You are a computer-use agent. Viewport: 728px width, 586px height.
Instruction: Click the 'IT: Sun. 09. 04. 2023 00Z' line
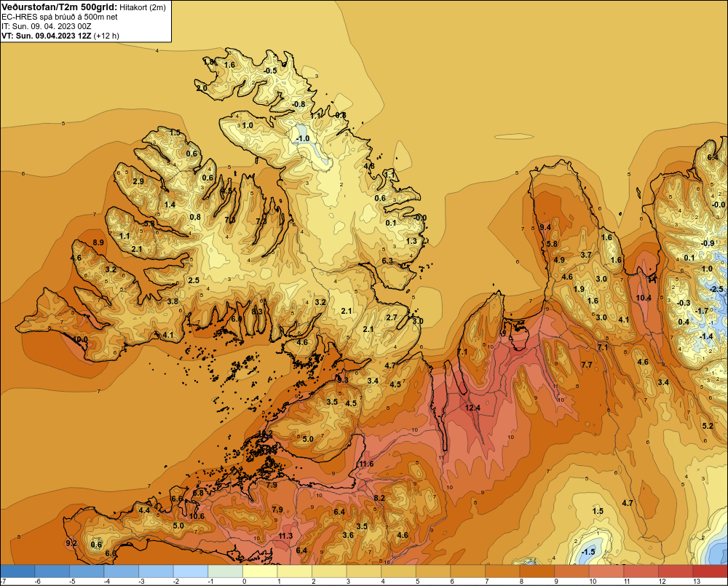pyautogui.click(x=48, y=26)
